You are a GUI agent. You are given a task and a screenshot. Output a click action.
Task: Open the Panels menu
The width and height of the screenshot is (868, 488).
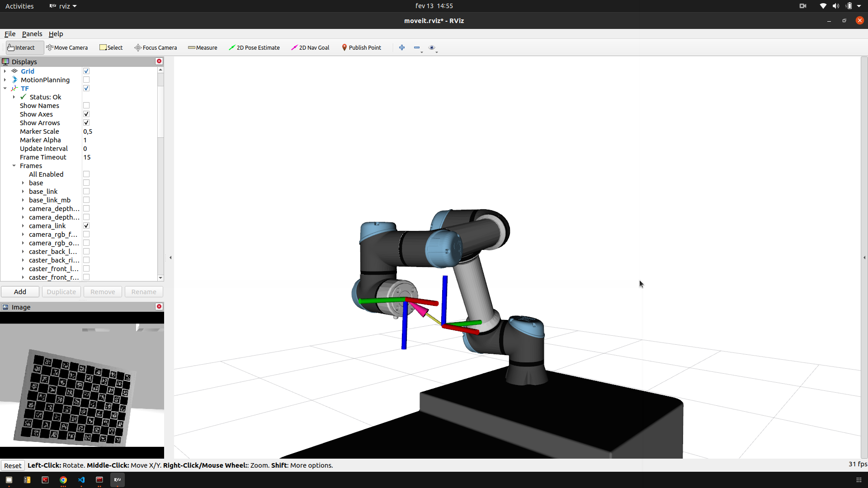(32, 34)
